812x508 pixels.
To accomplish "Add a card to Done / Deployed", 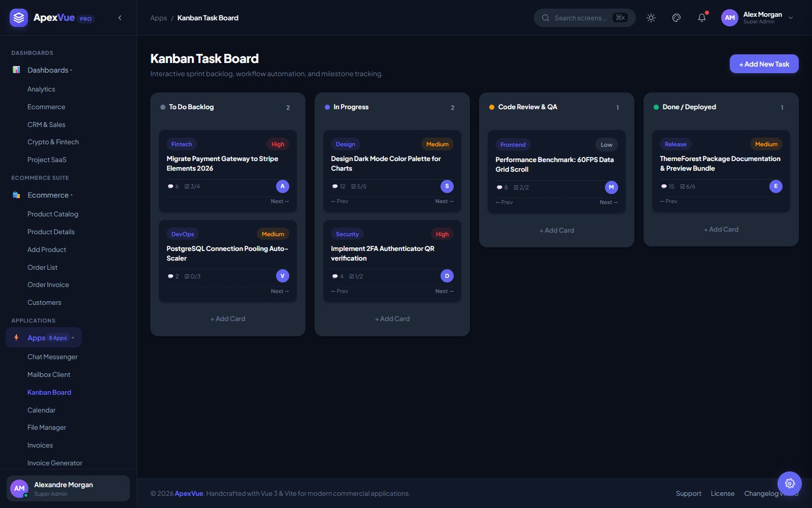I will click(721, 229).
